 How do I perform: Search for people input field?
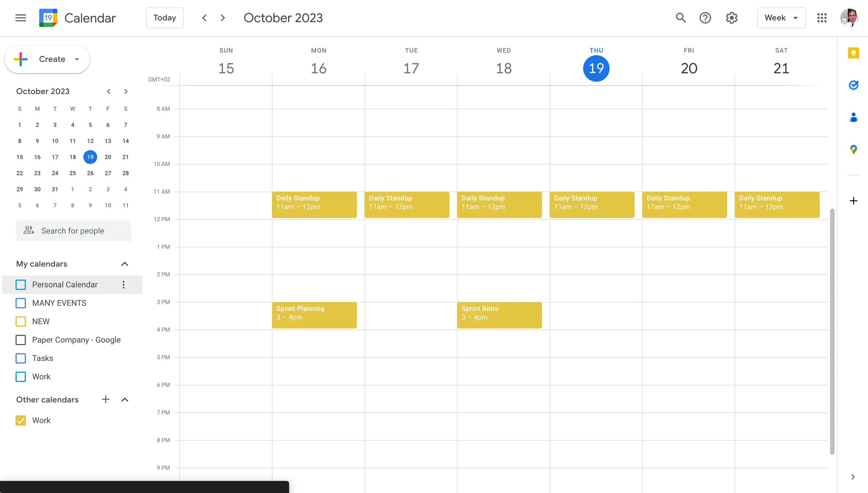[73, 230]
